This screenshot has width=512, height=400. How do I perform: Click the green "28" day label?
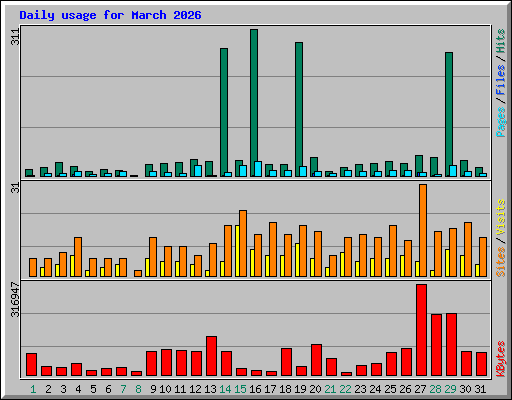[435, 389]
